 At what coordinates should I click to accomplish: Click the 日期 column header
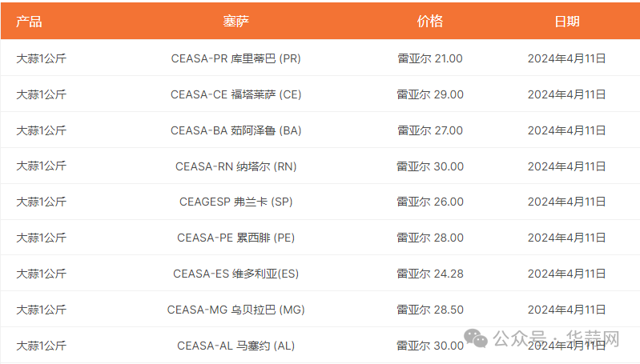(x=567, y=21)
